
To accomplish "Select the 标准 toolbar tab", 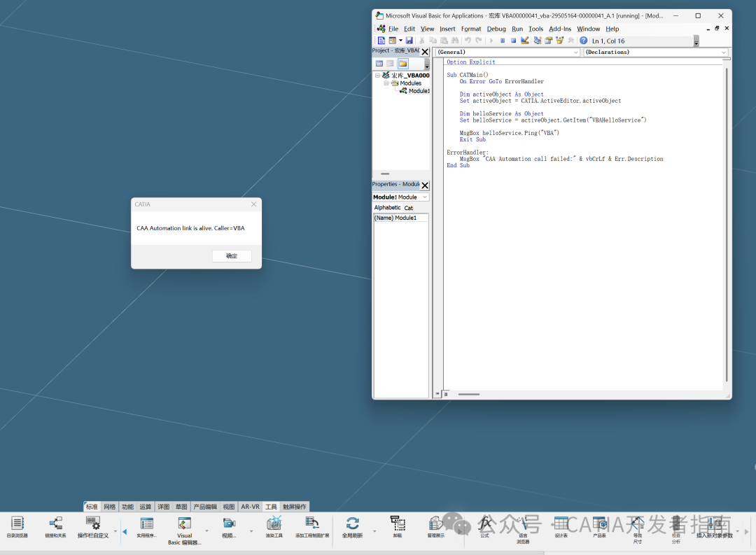I will pyautogui.click(x=92, y=507).
